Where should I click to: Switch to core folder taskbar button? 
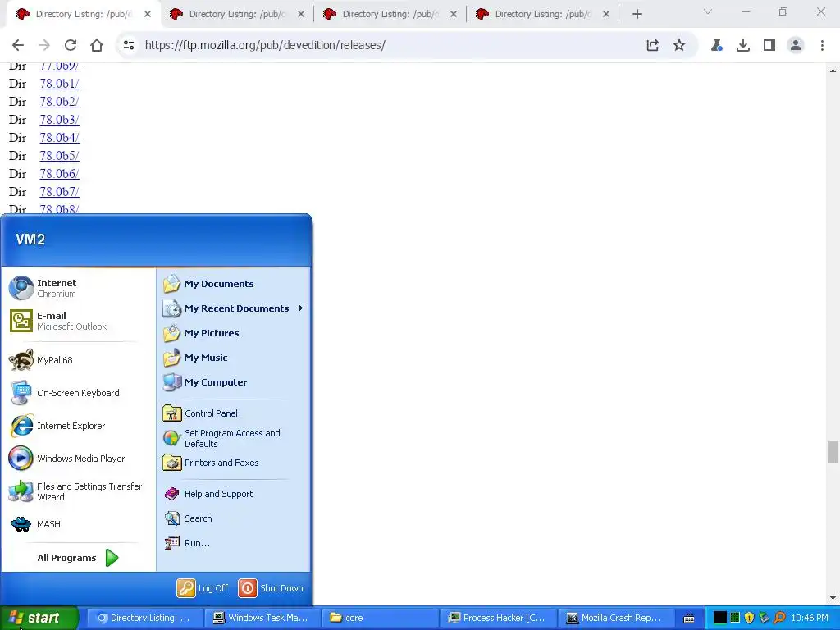(x=381, y=618)
